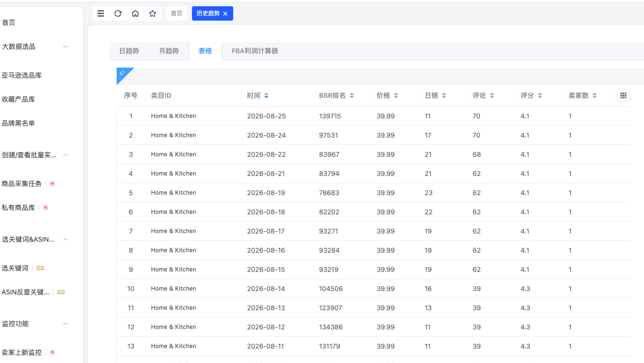Open 亚马逊选品库 in the sidebar
The width and height of the screenshot is (644, 363).
pyautogui.click(x=22, y=75)
